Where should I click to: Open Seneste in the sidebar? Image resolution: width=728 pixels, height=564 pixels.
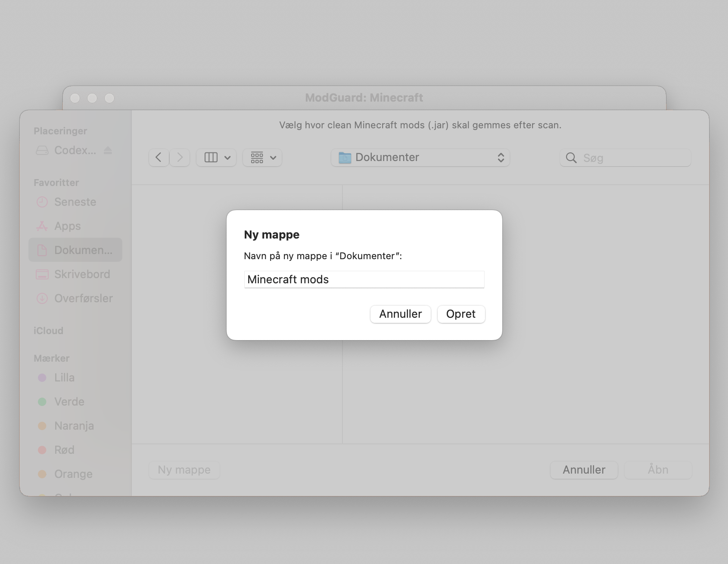[x=75, y=202]
